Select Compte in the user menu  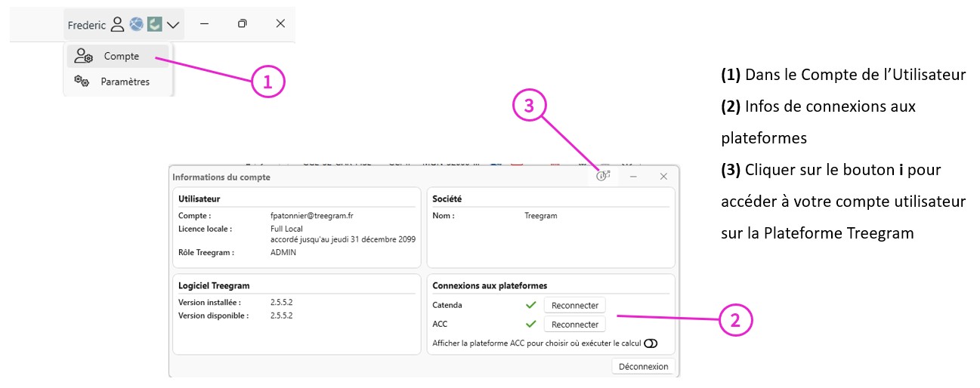[x=121, y=56]
